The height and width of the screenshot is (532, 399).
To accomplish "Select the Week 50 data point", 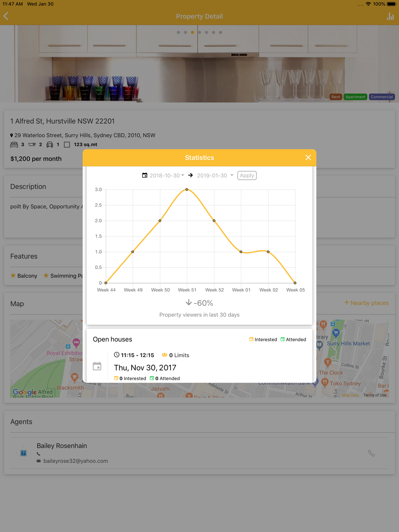I will point(160,221).
